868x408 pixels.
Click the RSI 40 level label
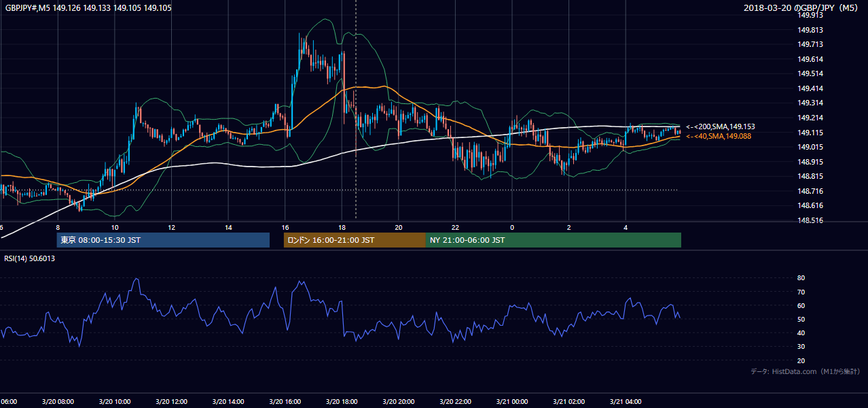pos(801,333)
